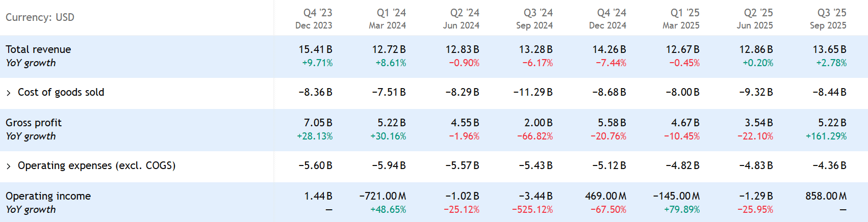This screenshot has width=868, height=222.
Task: Click the Total revenue row label
Action: tap(38, 49)
